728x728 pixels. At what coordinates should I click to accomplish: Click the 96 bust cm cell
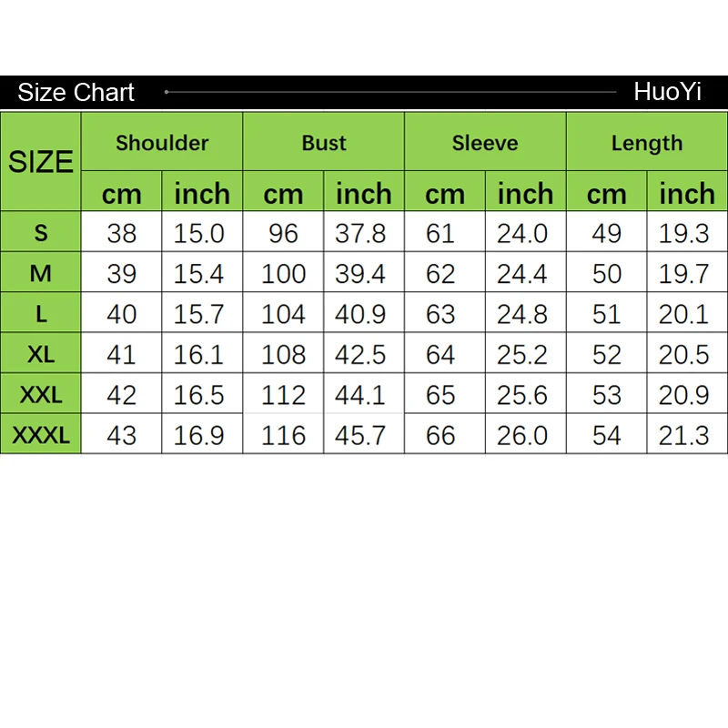[283, 234]
